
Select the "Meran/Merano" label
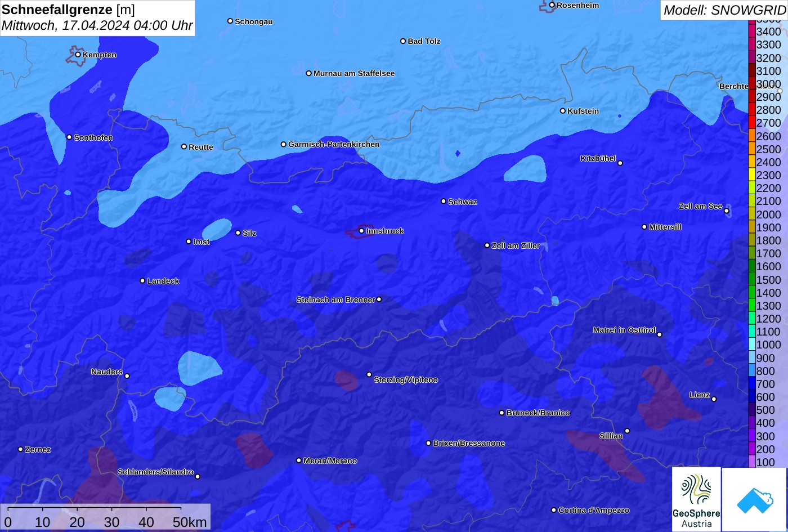tap(330, 461)
